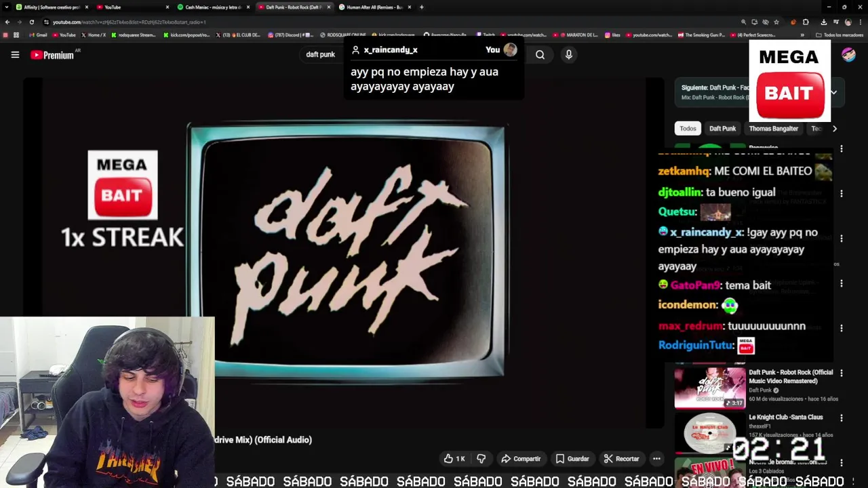
Task: Reload the page
Action: [x=31, y=22]
